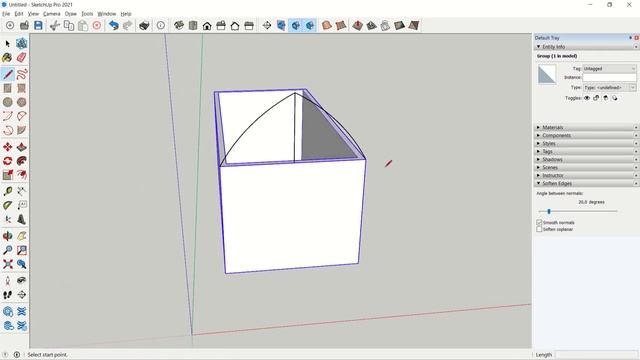Screen dimensions: 640x360
Task: Select the Zoom magnifier tool
Action: pos(7,250)
